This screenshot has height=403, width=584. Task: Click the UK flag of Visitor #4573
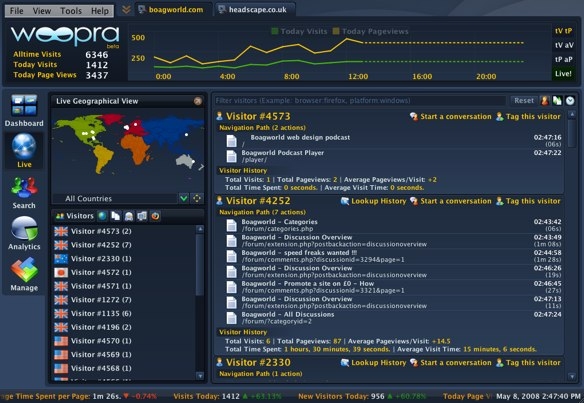tap(61, 231)
